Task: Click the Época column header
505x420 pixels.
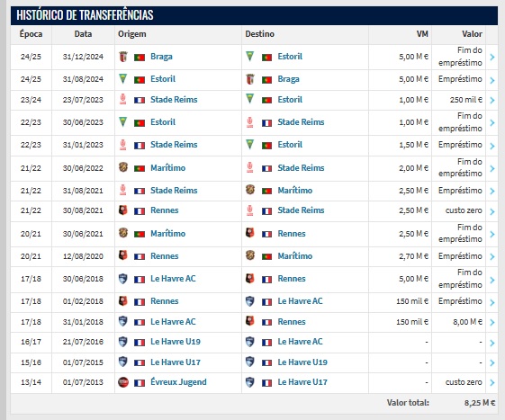Action: tap(31, 34)
